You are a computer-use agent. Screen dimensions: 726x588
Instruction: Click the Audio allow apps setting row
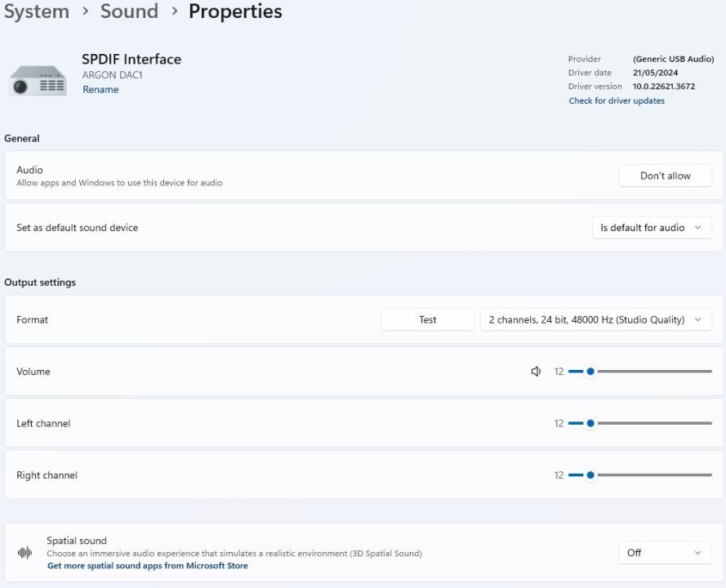[245, 176]
